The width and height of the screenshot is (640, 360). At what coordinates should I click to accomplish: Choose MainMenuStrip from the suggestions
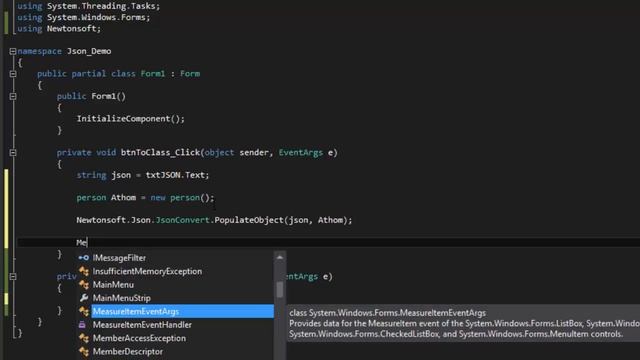tap(122, 298)
